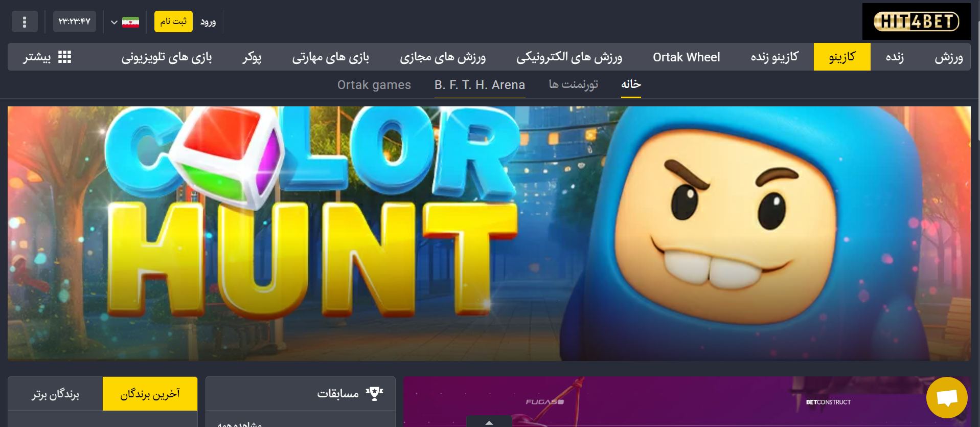Click the trophy icon beside مسابقات
980x427 pixels.
point(374,393)
